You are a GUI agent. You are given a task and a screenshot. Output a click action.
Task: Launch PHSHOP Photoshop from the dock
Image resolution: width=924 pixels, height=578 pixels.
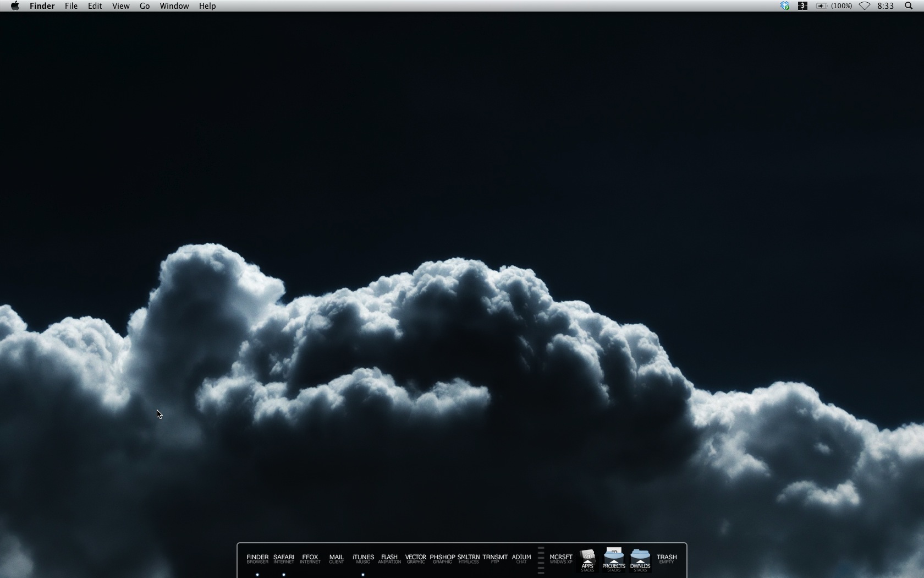442,559
